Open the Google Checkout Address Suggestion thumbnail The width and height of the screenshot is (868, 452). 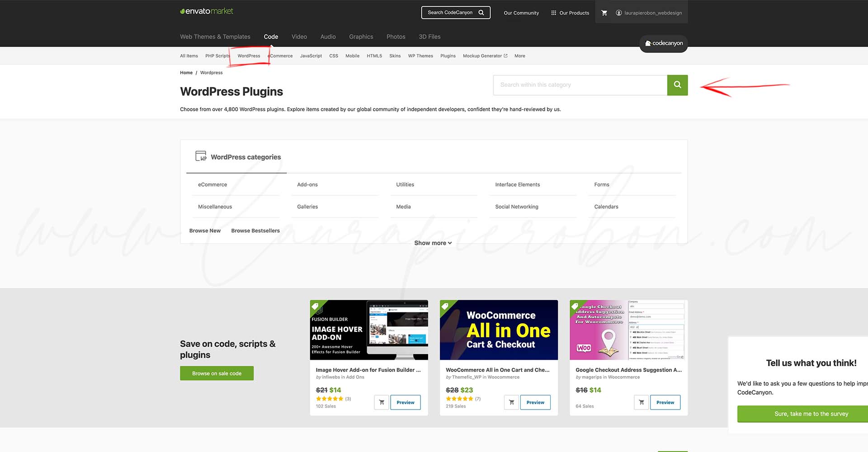pyautogui.click(x=628, y=330)
